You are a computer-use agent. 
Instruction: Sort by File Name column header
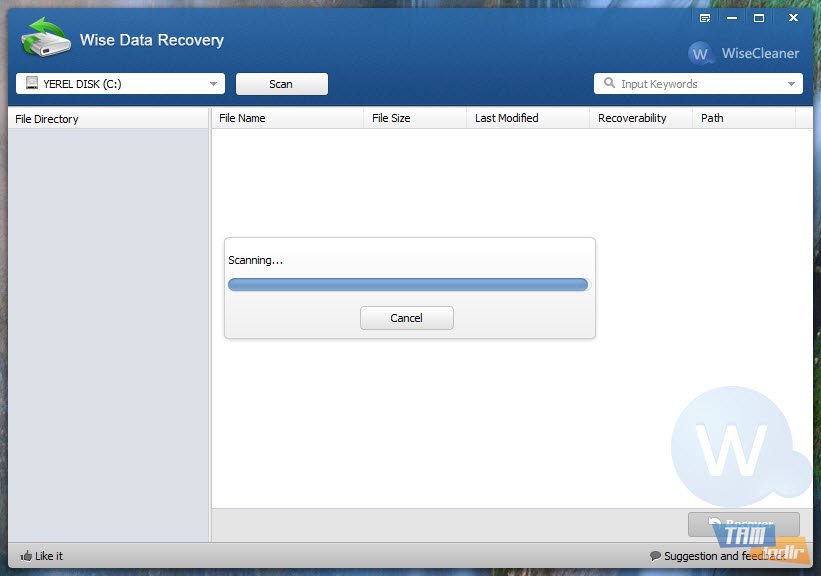[242, 118]
